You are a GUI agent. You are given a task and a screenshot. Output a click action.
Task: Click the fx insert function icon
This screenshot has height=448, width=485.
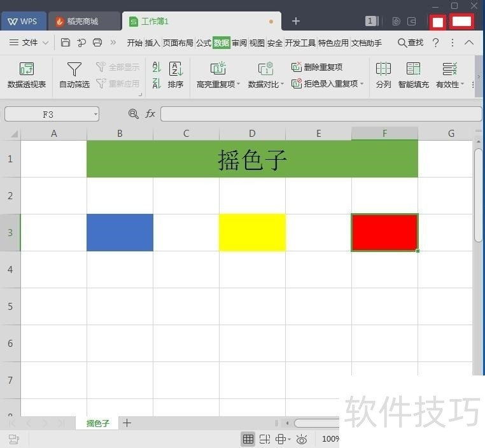click(150, 114)
